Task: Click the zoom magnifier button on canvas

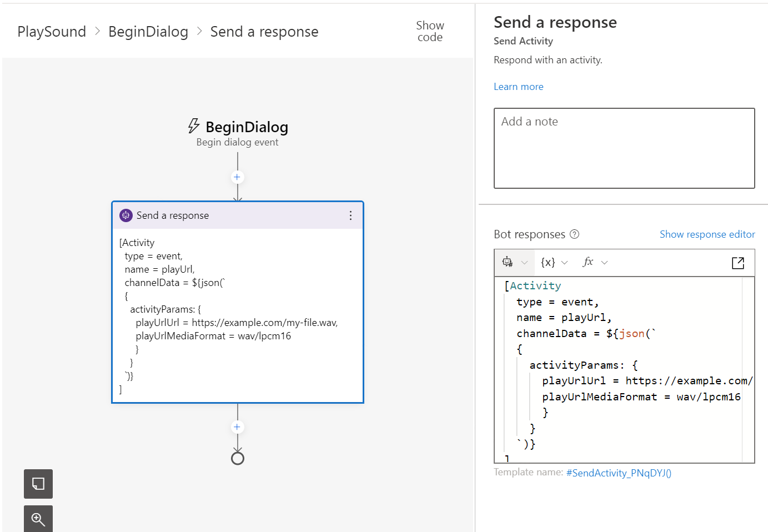Action: (38, 519)
